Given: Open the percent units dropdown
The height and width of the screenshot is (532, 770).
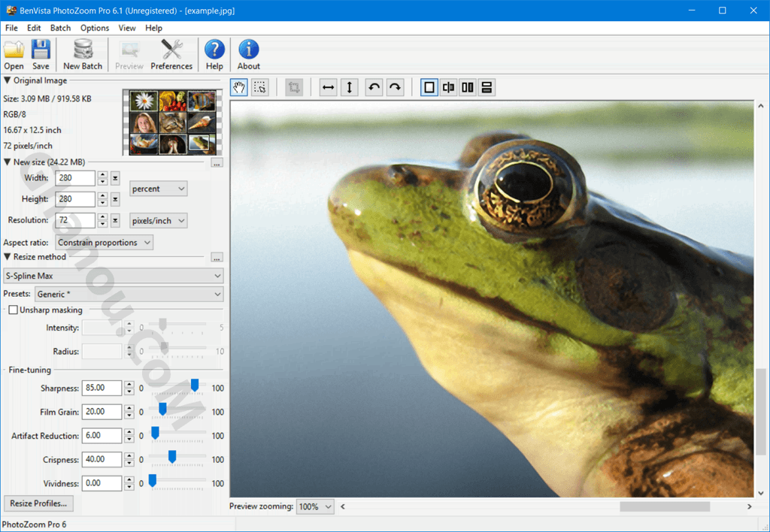Looking at the screenshot, I should pyautogui.click(x=158, y=189).
